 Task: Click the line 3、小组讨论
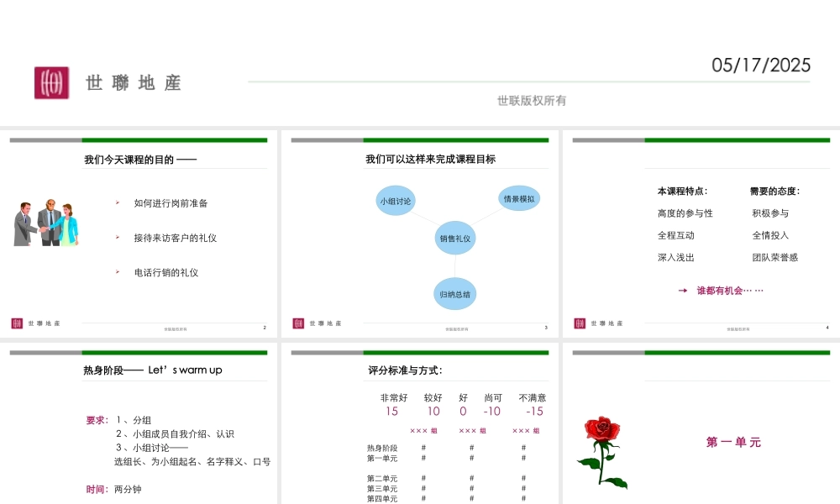coord(152,448)
